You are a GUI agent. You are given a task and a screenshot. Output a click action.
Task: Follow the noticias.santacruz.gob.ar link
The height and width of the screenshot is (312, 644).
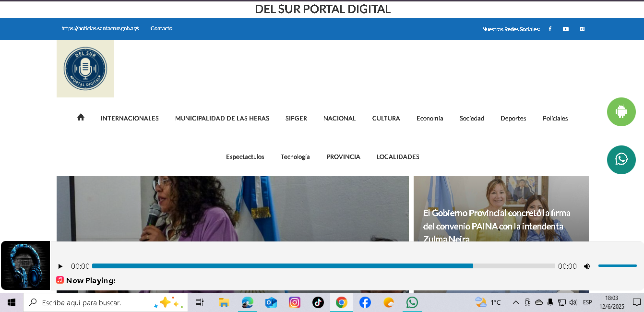100,28
